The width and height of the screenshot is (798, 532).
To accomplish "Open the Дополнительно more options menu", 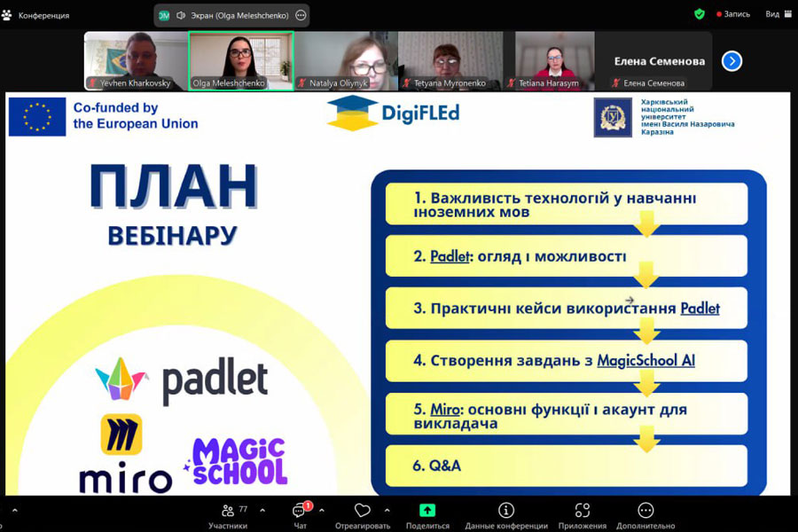I will 645,516.
